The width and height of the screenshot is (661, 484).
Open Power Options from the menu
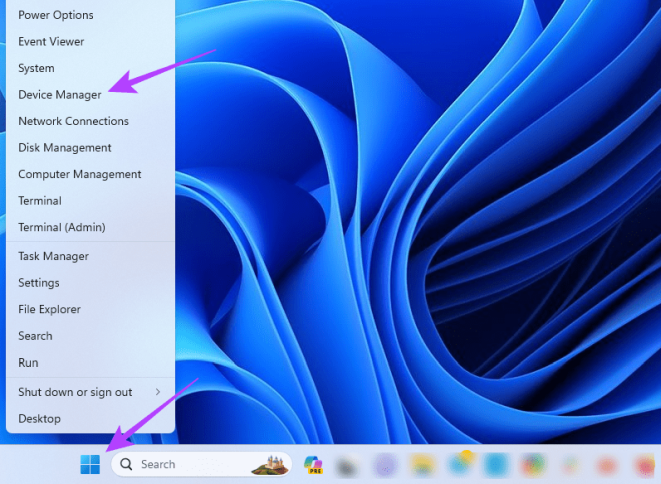[56, 15]
